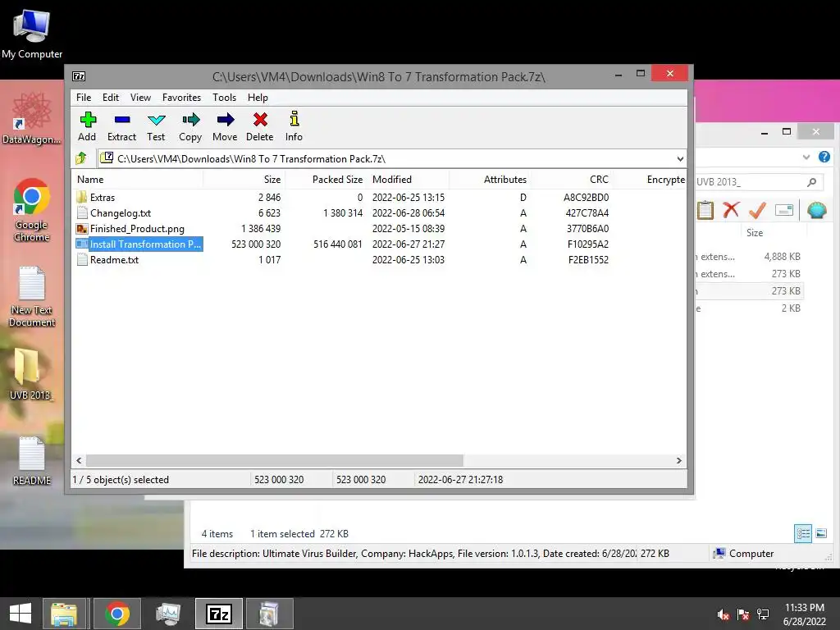
Task: Click the 7-Zip title bar icon
Action: point(79,76)
